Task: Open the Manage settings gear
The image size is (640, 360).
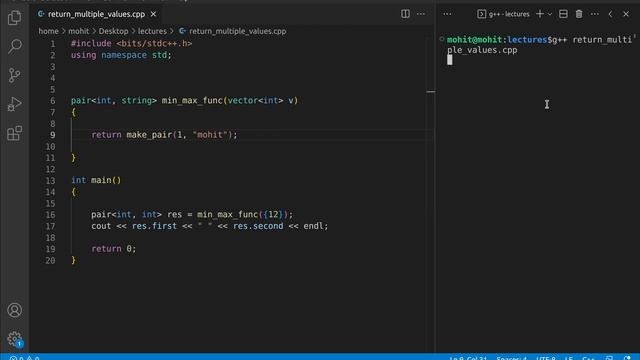Action: coord(15,339)
